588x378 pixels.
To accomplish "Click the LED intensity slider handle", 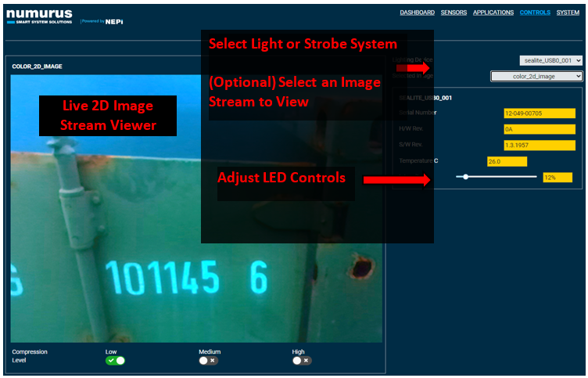I will (x=465, y=176).
